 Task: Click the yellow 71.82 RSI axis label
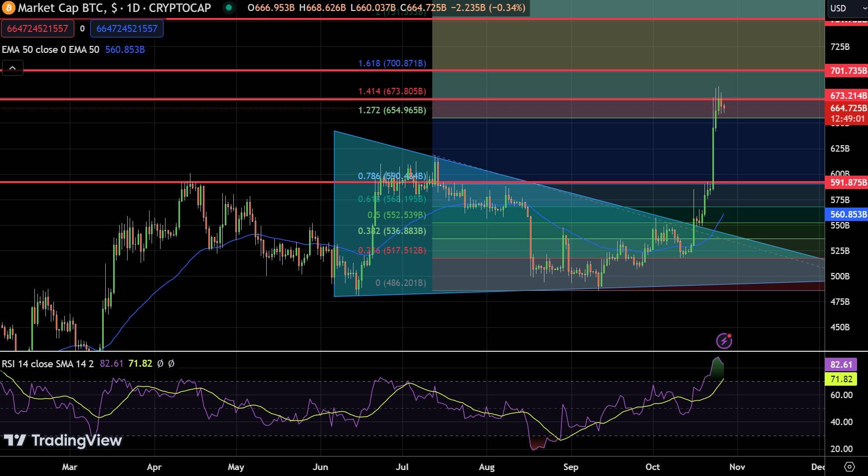coord(841,379)
